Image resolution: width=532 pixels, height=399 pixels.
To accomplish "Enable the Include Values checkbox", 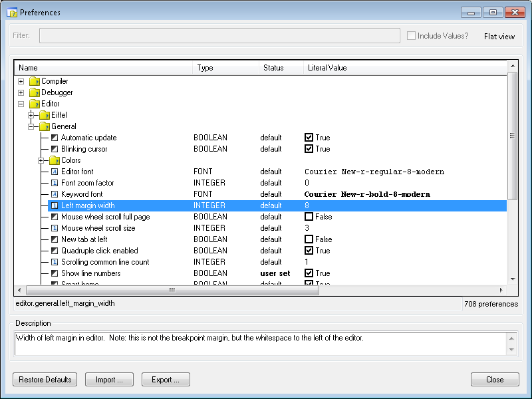I will coord(412,36).
